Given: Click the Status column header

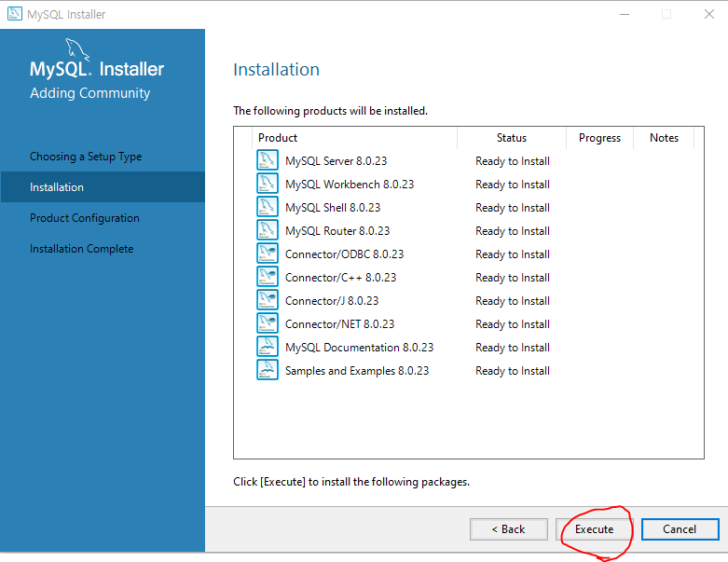Looking at the screenshot, I should [512, 138].
